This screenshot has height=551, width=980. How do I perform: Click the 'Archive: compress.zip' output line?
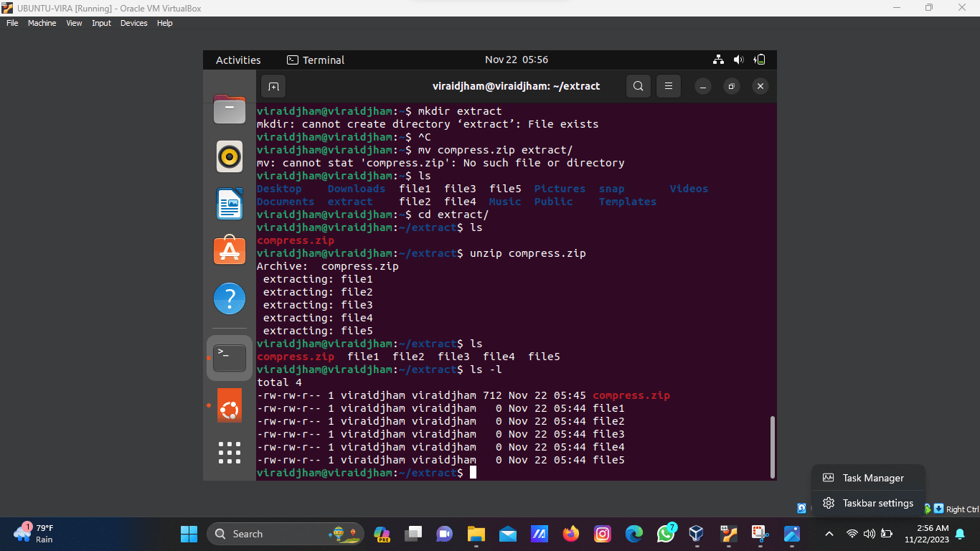tap(328, 266)
